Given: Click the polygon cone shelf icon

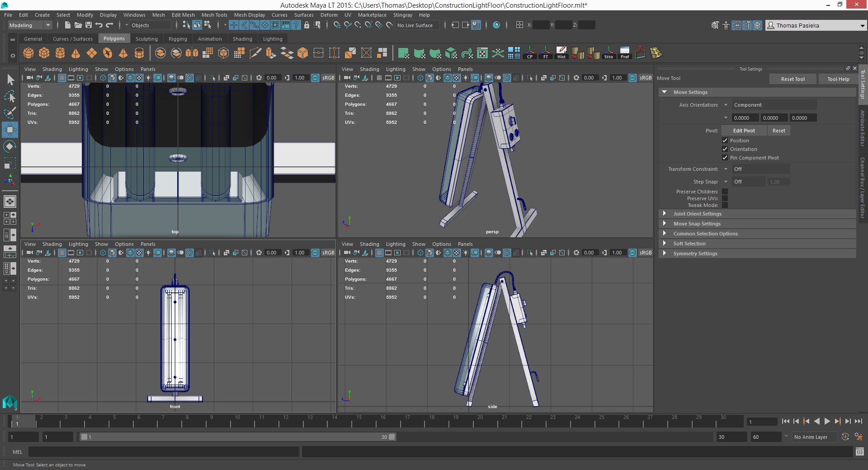Looking at the screenshot, I should point(75,53).
